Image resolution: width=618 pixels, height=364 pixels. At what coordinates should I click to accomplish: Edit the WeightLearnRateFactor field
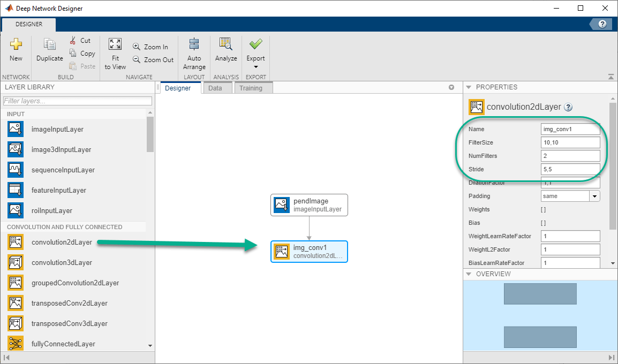coord(570,237)
